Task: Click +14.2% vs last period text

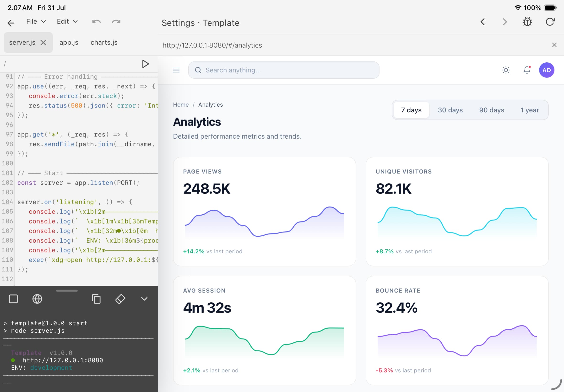Action: click(213, 251)
